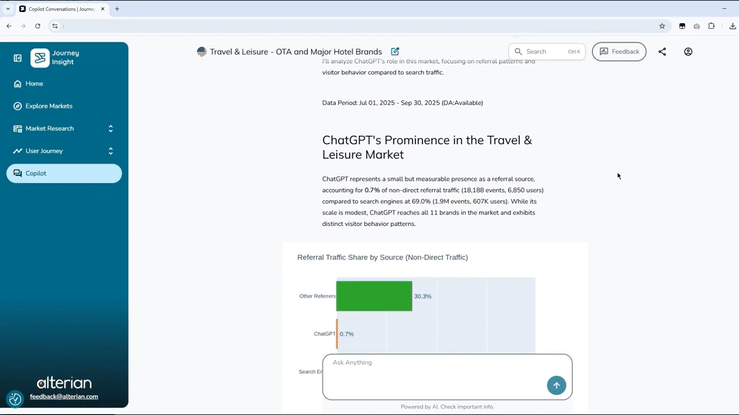Collapse the sidebar panel icon

(x=17, y=58)
